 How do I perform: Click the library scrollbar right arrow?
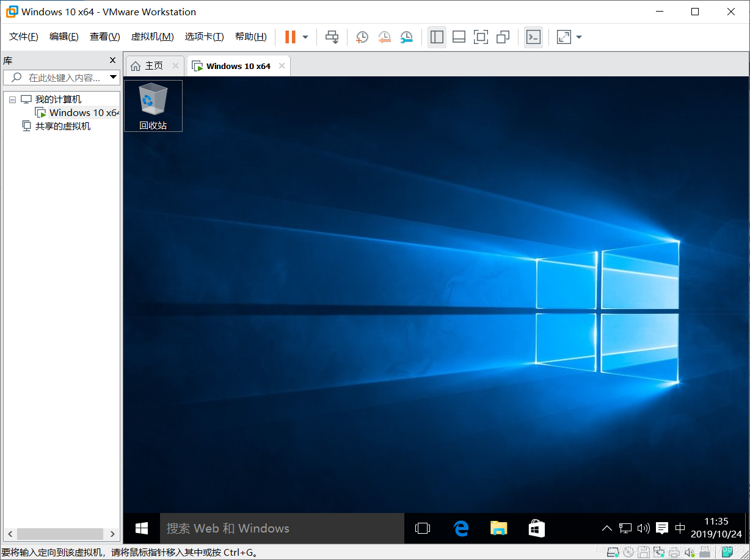pyautogui.click(x=112, y=534)
